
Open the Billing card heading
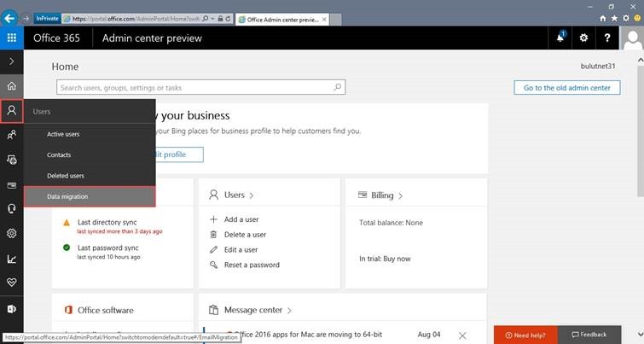[x=382, y=195]
